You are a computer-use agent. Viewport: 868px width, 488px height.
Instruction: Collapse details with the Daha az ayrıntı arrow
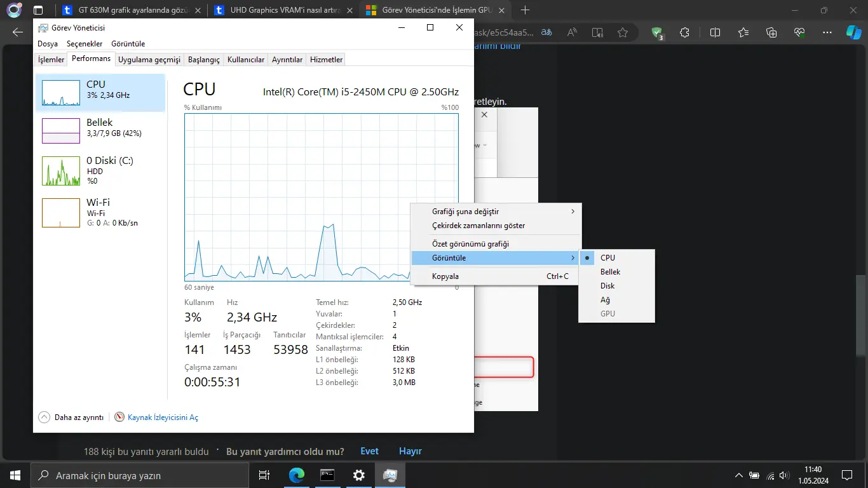(44, 417)
